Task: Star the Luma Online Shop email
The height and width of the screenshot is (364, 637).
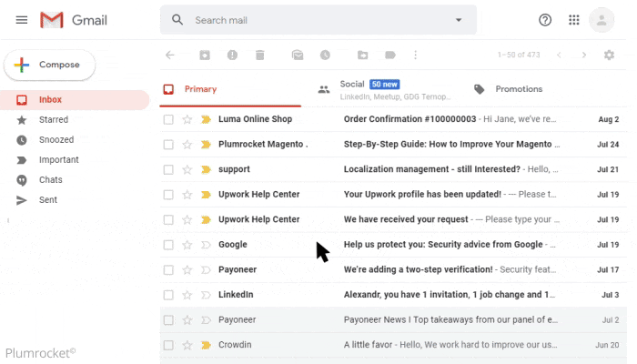Action: coord(187,119)
